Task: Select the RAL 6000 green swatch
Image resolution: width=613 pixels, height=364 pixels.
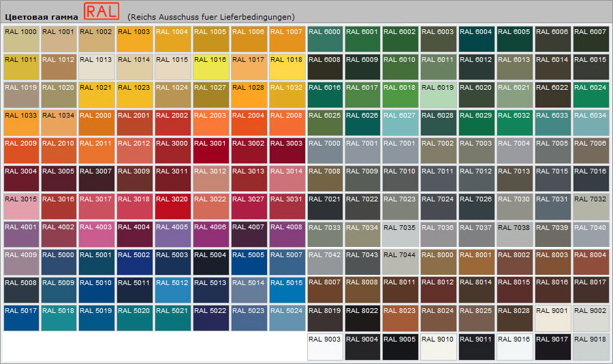Action: pyautogui.click(x=325, y=39)
